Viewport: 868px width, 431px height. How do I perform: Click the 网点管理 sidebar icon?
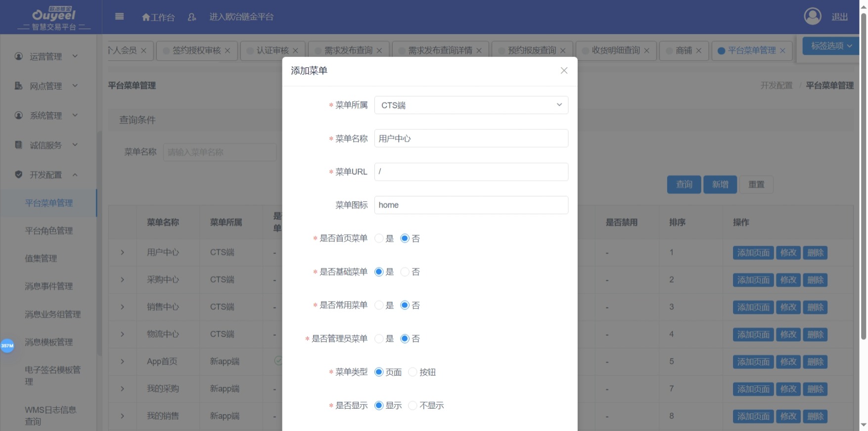18,86
